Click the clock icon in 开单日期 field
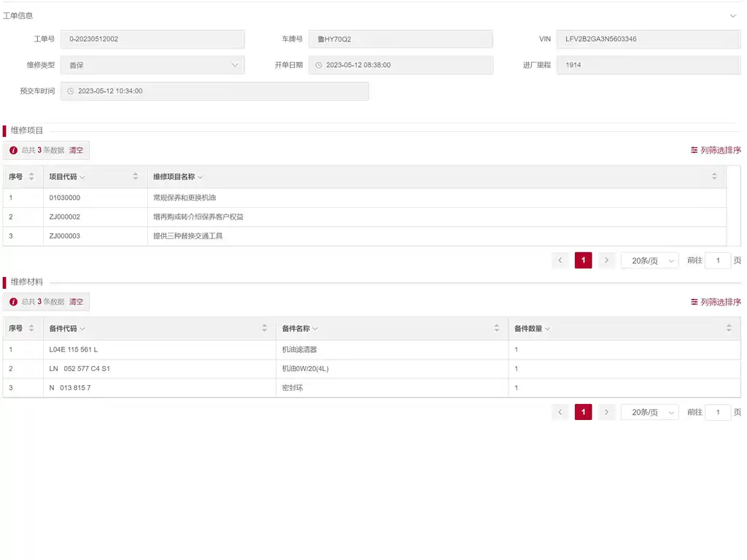Viewport: 747px width, 560px height. pyautogui.click(x=319, y=65)
